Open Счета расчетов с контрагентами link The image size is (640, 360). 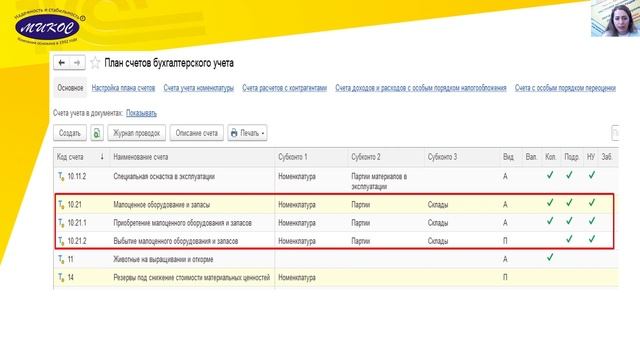(284, 88)
